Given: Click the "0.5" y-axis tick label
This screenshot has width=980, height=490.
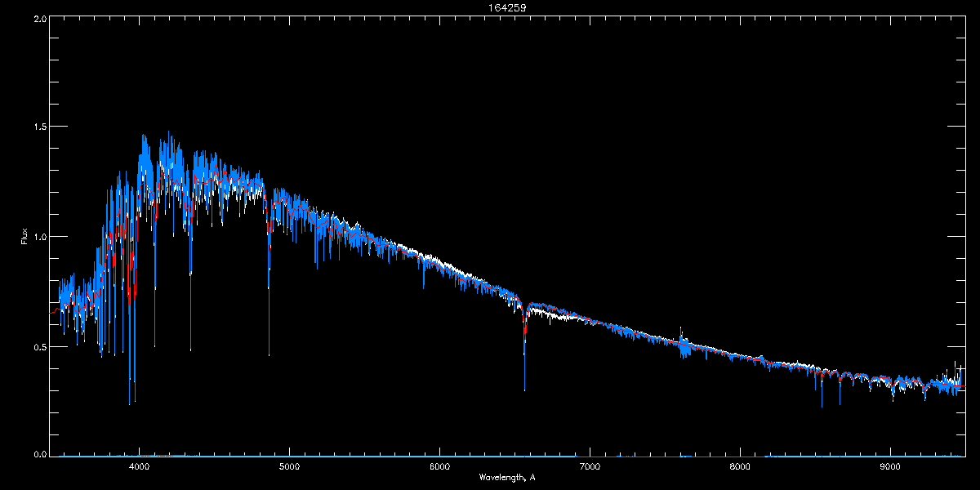Looking at the screenshot, I should (38, 346).
